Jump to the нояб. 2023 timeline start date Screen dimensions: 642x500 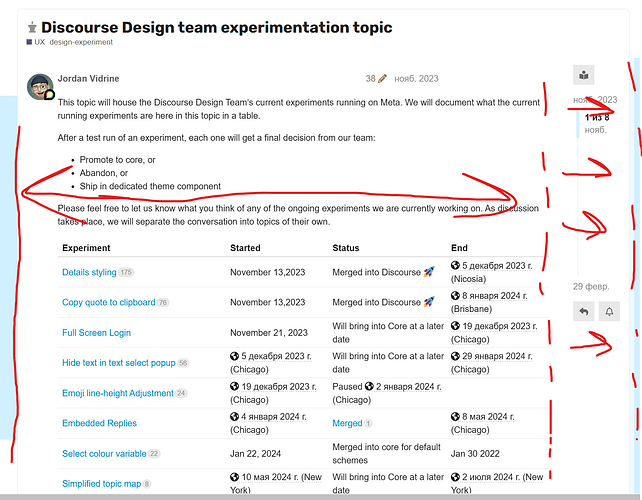pyautogui.click(x=595, y=100)
